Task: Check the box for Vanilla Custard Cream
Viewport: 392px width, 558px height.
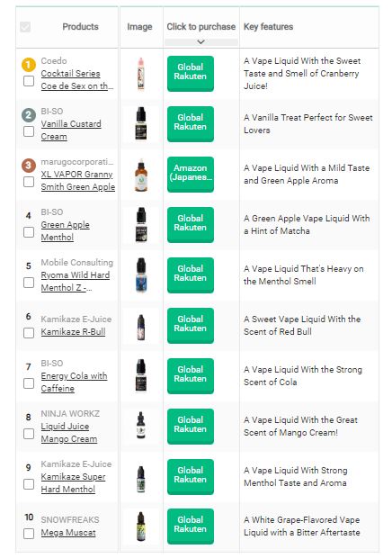Action: [29, 131]
